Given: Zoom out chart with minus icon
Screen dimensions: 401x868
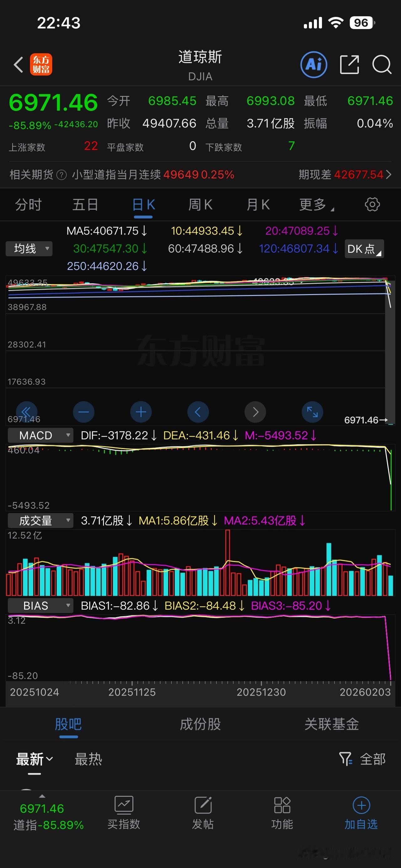Looking at the screenshot, I should pyautogui.click(x=84, y=412).
